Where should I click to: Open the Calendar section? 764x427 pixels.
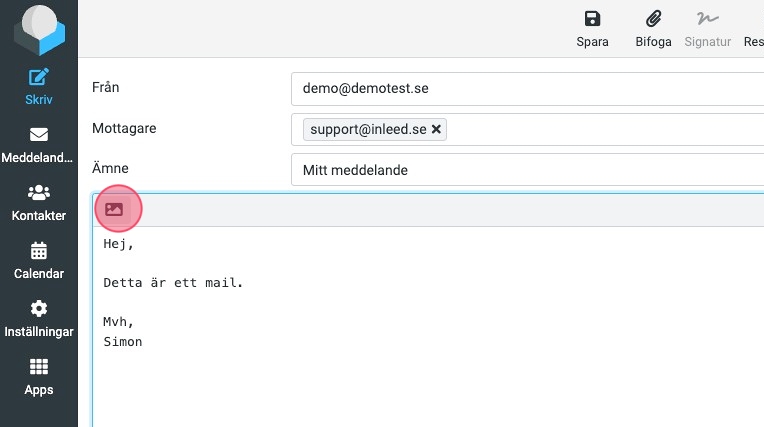38,261
